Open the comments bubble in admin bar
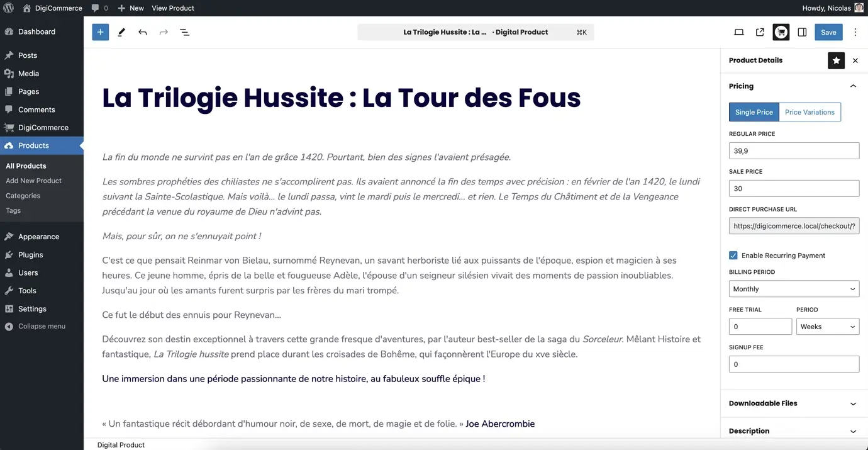The width and height of the screenshot is (868, 450). (99, 8)
